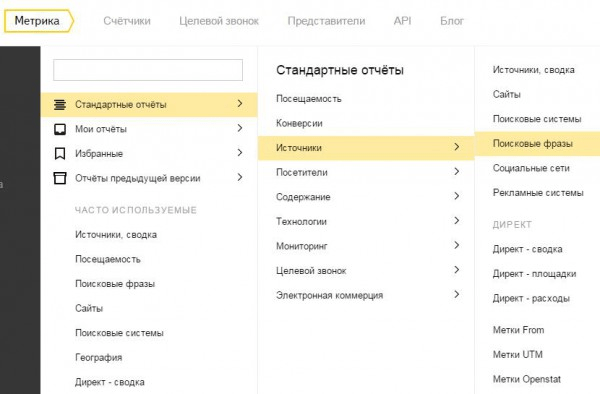Open Источники, сводка under часто используемые
The width and height of the screenshot is (600, 394).
click(116, 234)
